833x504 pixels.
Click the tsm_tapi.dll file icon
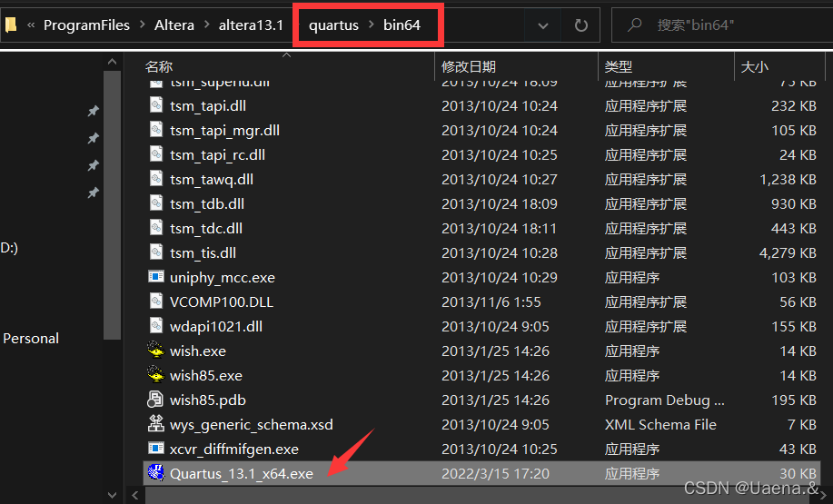[155, 105]
